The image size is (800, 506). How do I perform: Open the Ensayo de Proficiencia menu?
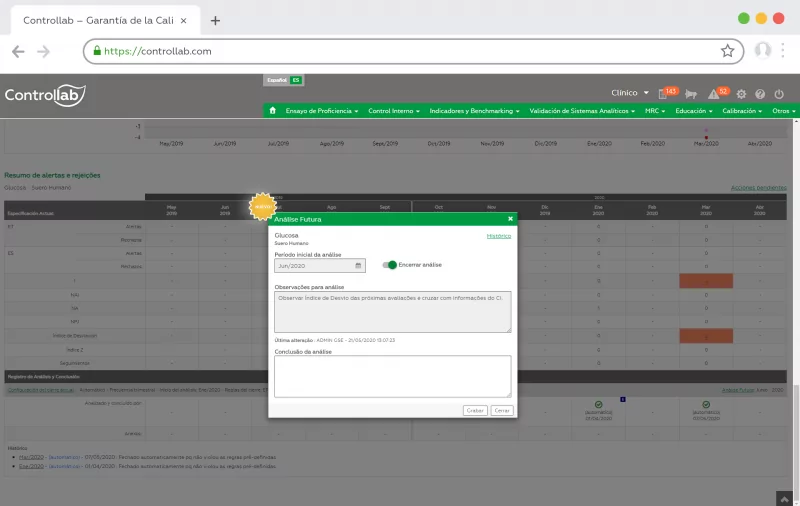(322, 111)
